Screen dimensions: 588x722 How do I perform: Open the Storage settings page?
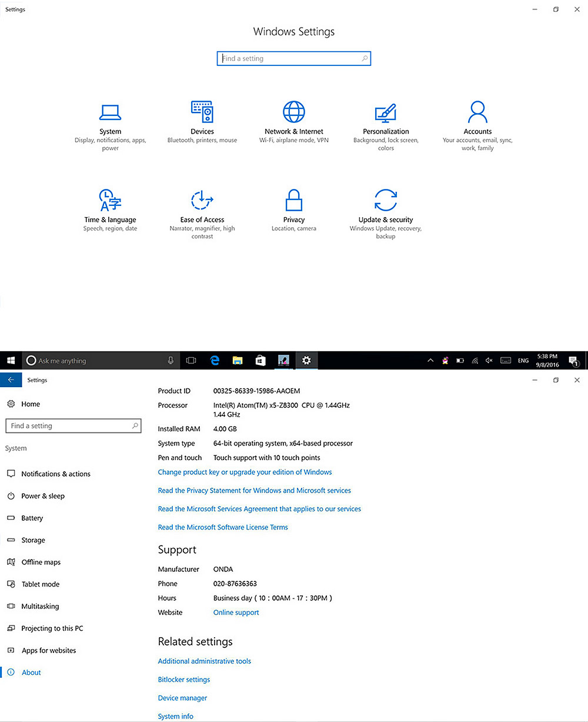click(33, 540)
